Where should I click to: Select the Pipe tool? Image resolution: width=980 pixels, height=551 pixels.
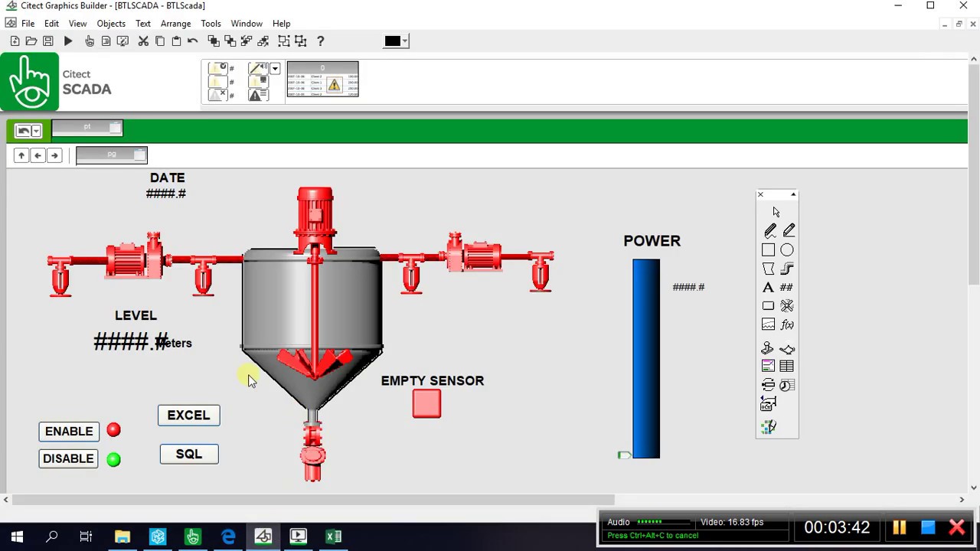787,269
